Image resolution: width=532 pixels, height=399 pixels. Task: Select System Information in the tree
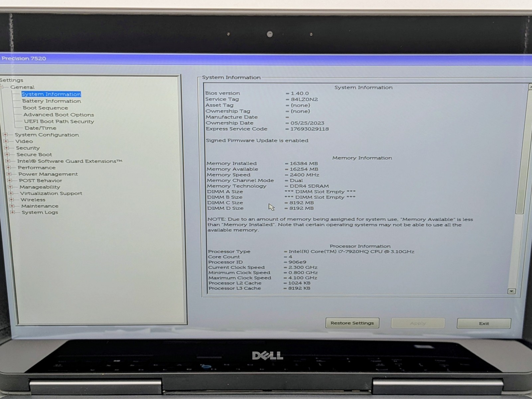[x=51, y=94]
